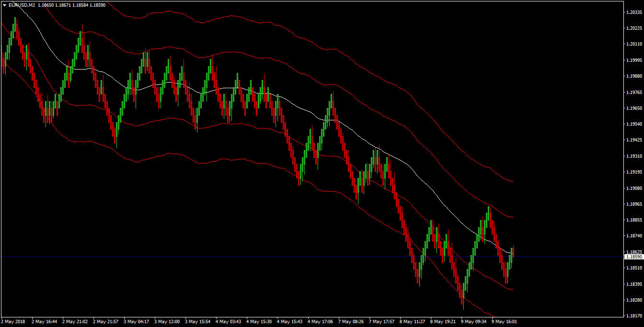The image size is (644, 327).
Task: Open the one-click trading arrow beside EURUSD,M2
Action: click(x=4, y=5)
